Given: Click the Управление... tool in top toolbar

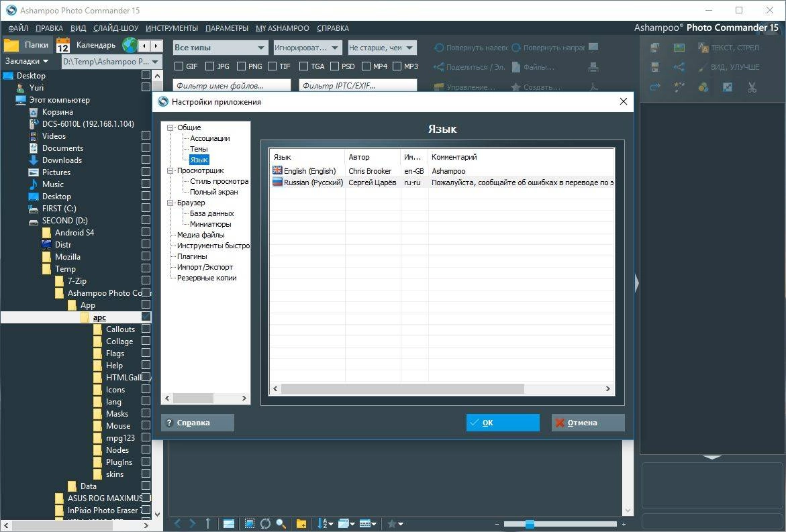Looking at the screenshot, I should (x=464, y=87).
